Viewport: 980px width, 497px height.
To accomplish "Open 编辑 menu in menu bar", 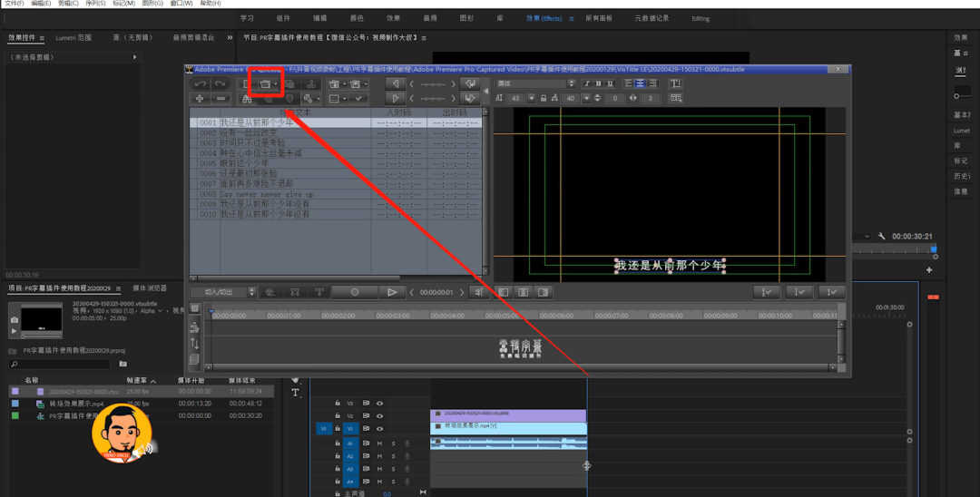I will 41,3.
